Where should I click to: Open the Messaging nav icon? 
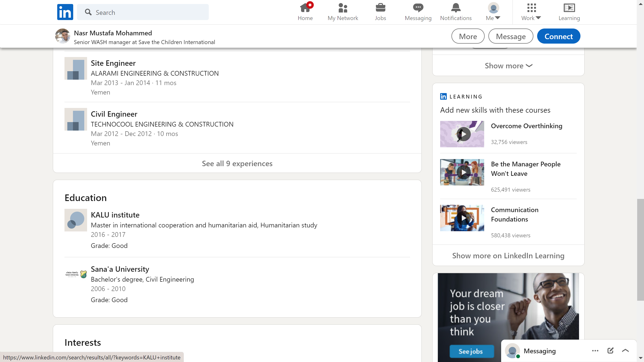(x=418, y=8)
